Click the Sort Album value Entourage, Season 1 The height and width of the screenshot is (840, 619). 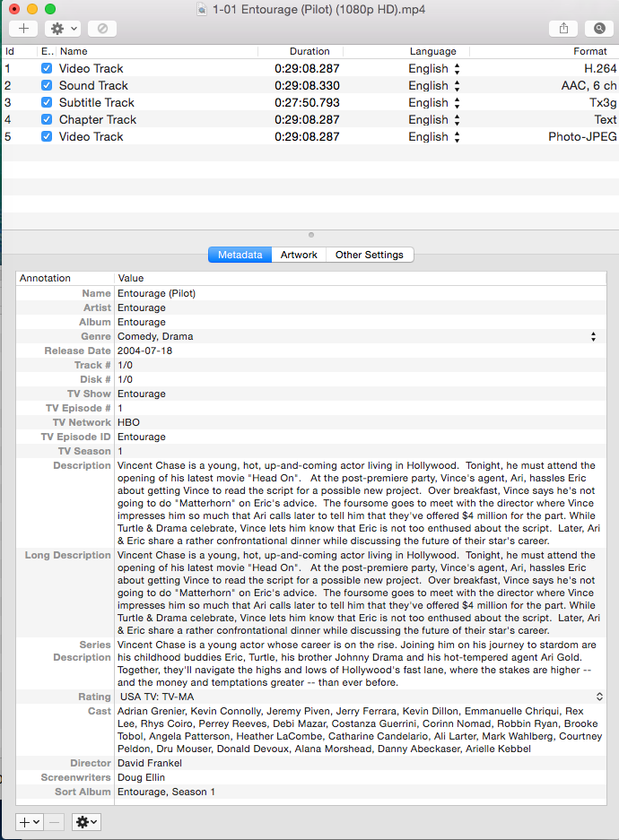click(x=166, y=792)
